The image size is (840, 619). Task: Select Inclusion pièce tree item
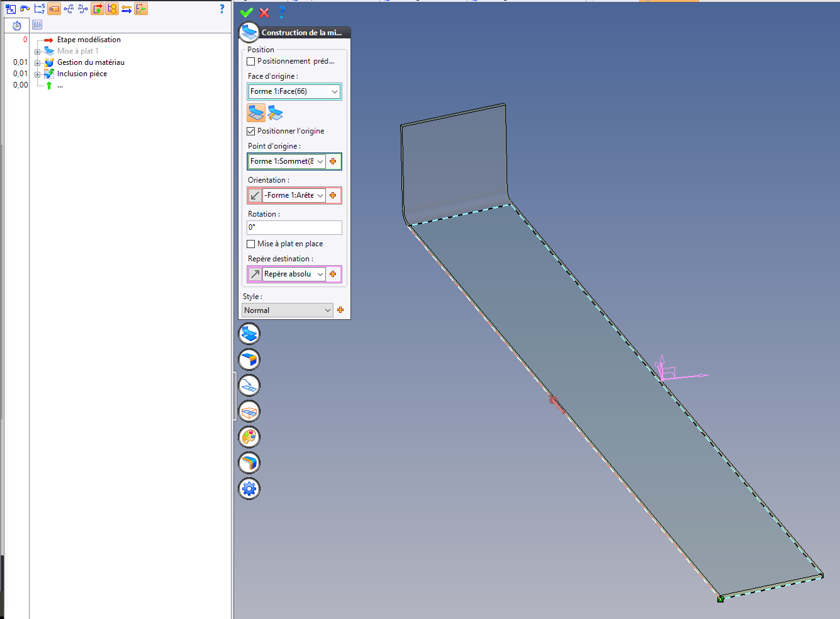pos(82,74)
